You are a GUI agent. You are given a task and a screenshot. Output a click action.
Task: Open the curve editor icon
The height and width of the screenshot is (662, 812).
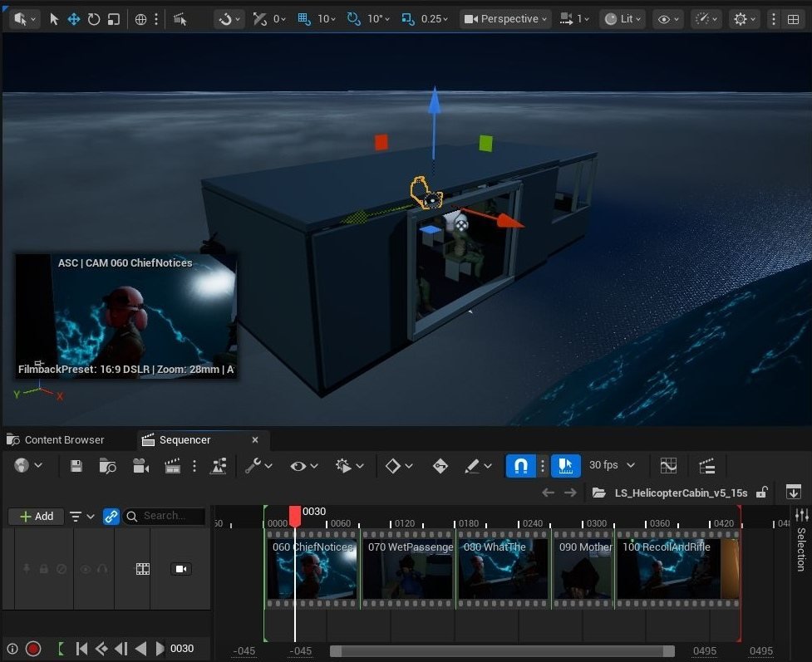tap(668, 466)
